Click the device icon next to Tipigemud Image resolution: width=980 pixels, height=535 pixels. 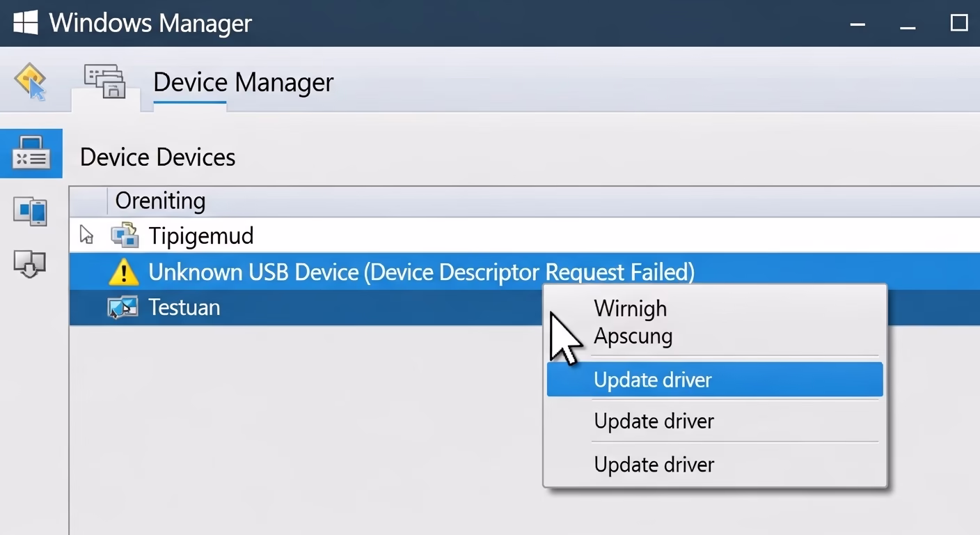125,235
